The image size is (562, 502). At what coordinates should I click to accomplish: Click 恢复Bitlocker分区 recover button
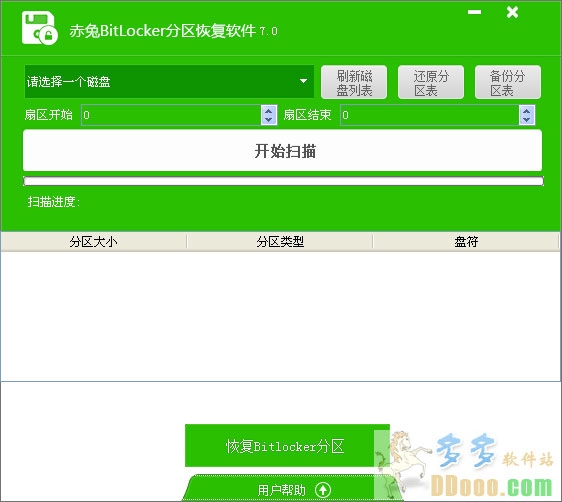[287, 446]
